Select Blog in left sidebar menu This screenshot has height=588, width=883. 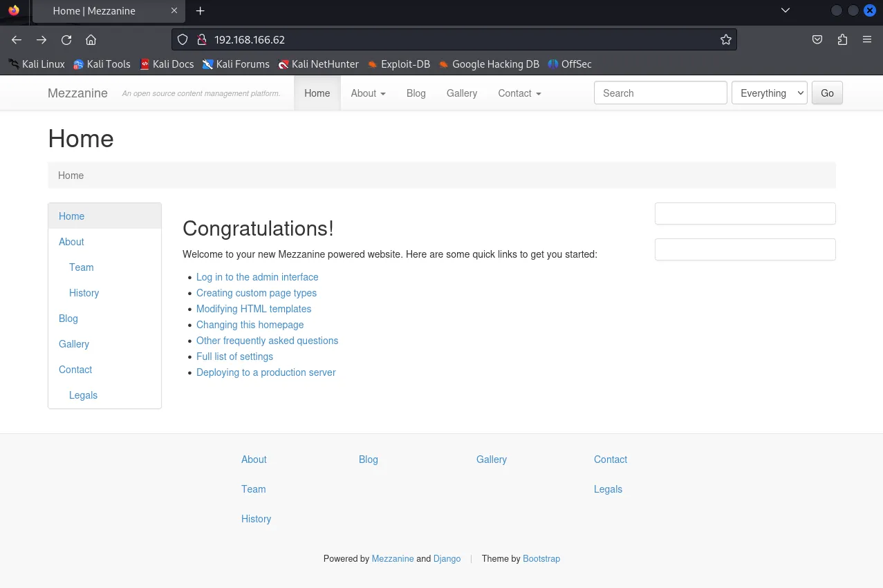tap(104, 319)
